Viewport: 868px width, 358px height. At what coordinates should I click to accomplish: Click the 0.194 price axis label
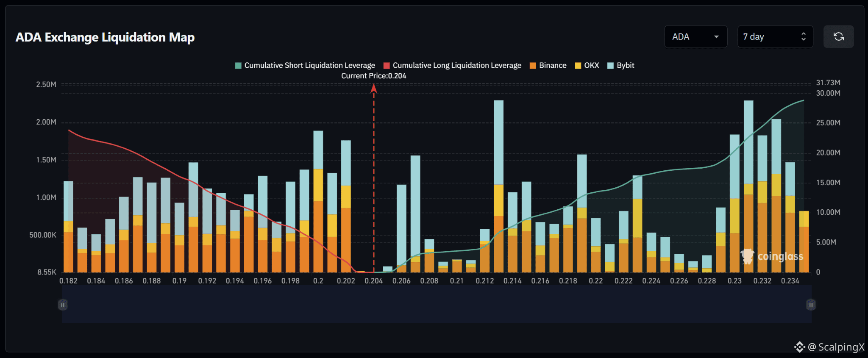point(235,281)
